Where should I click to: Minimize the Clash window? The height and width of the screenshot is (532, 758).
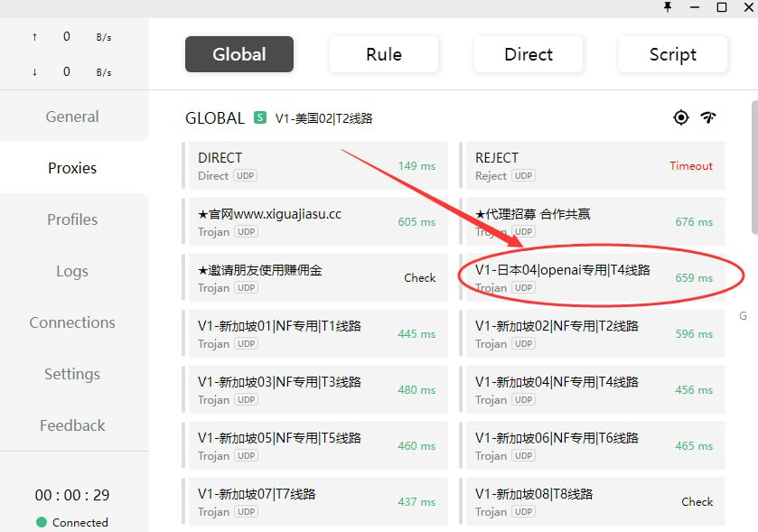(695, 7)
